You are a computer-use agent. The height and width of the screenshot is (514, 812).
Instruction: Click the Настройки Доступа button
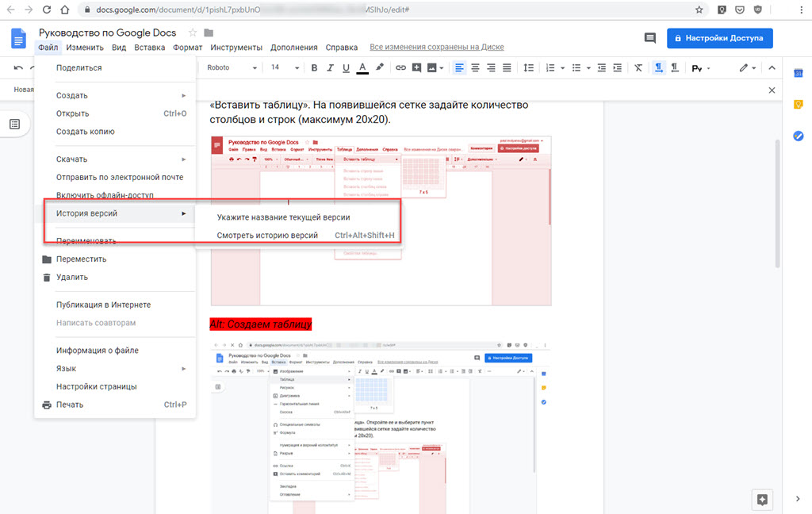(x=719, y=38)
